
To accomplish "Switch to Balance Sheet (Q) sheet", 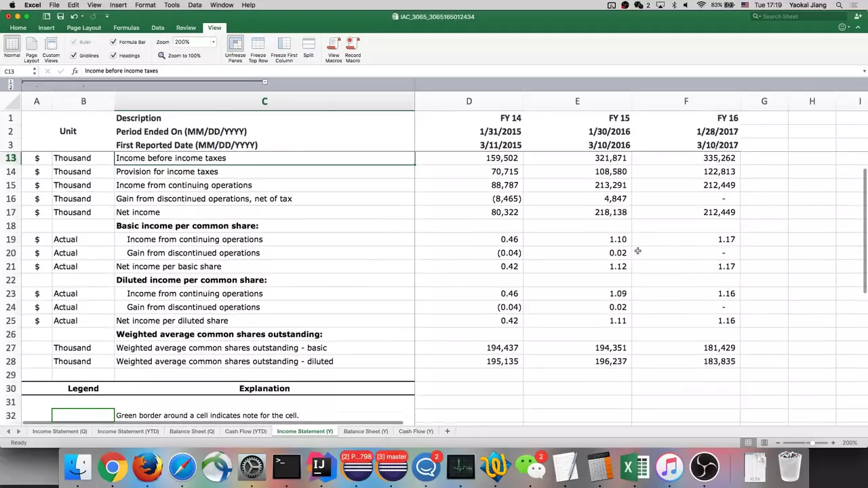I will (192, 431).
